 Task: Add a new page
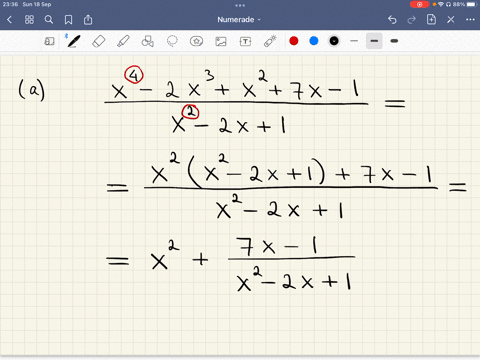point(431,19)
